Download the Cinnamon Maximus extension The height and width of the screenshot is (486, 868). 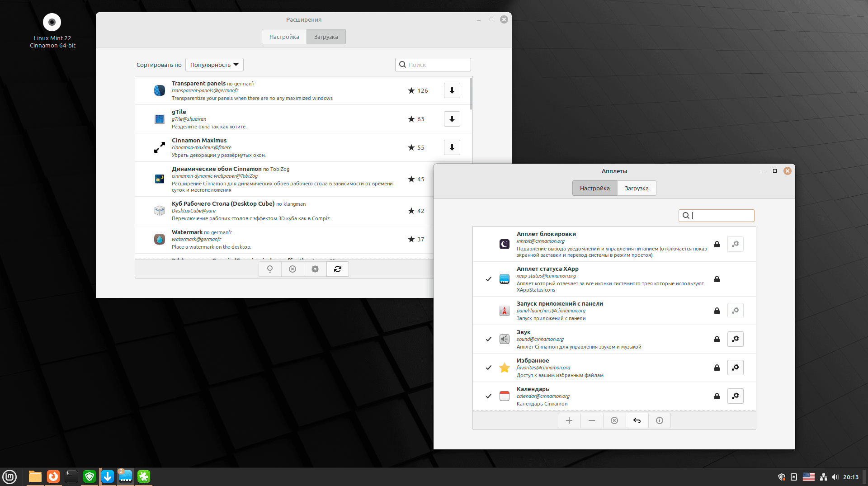[x=452, y=147]
